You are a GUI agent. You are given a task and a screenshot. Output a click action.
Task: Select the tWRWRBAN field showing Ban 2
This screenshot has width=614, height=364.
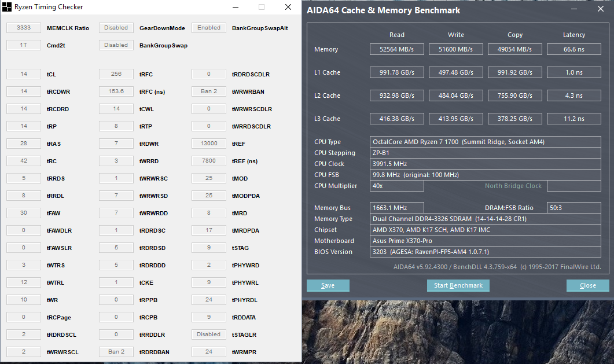(x=209, y=91)
